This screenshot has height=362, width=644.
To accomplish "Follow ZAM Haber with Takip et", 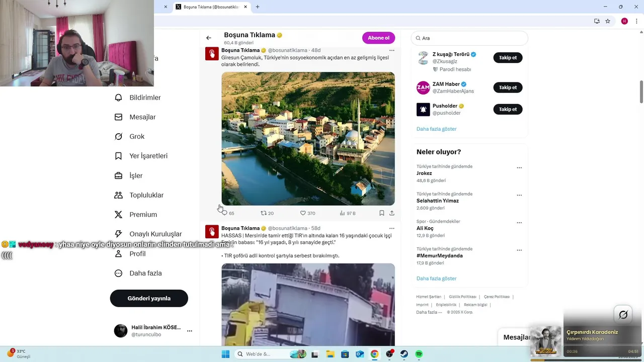I will 508,87.
